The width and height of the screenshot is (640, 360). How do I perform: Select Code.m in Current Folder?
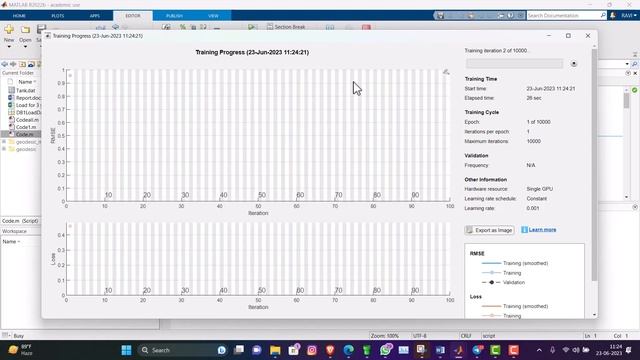click(24, 134)
